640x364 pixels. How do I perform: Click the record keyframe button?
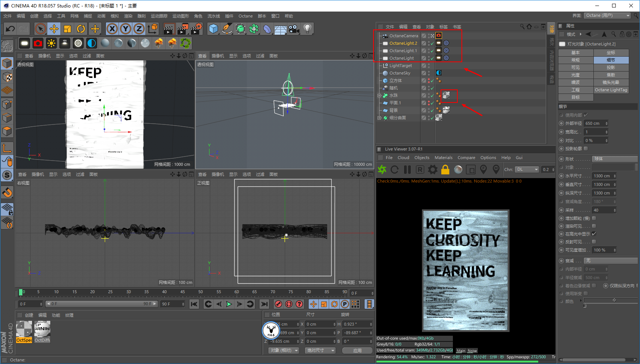(278, 304)
